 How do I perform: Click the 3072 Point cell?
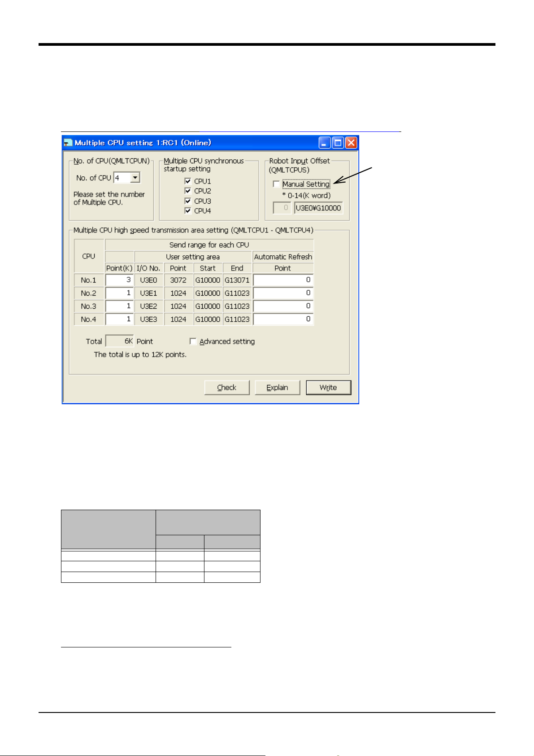[178, 280]
